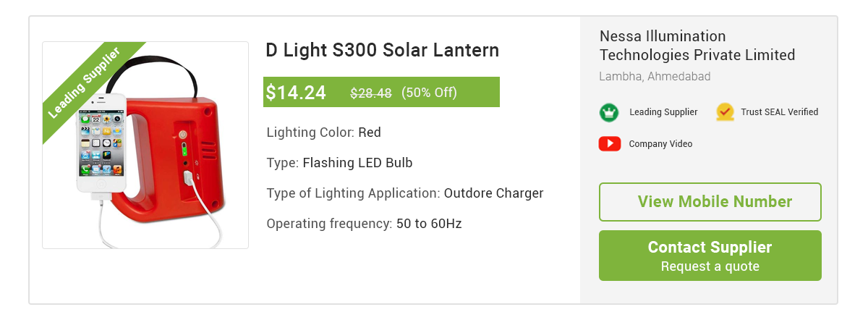Viewport: 868px width, 320px height.
Task: Click the Company Video text label
Action: pos(660,144)
